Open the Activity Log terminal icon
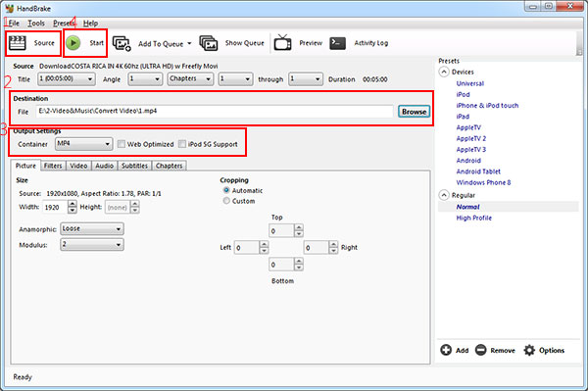 [x=337, y=43]
